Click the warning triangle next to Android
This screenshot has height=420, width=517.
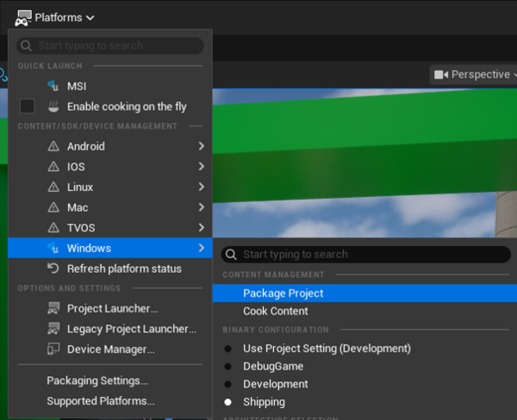(x=53, y=146)
